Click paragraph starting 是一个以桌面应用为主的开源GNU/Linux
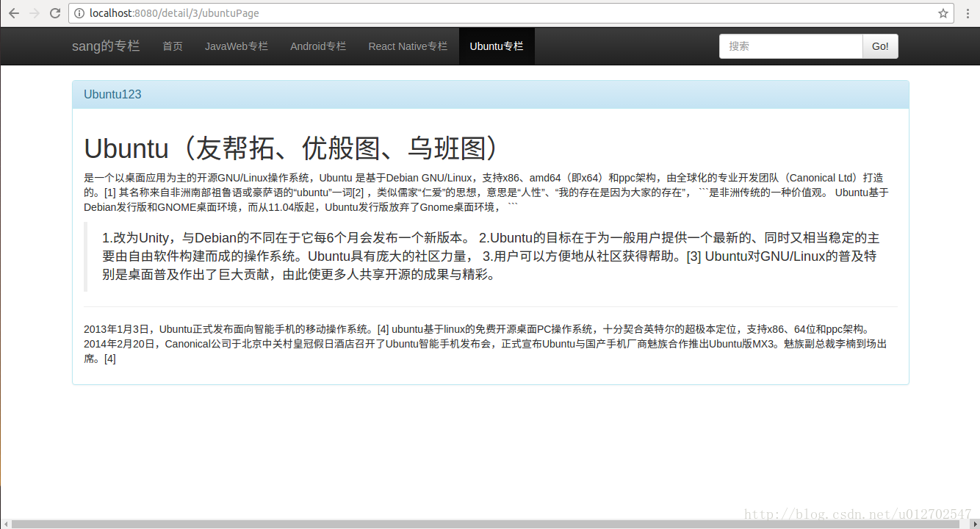The width and height of the screenshot is (980, 529). click(486, 192)
